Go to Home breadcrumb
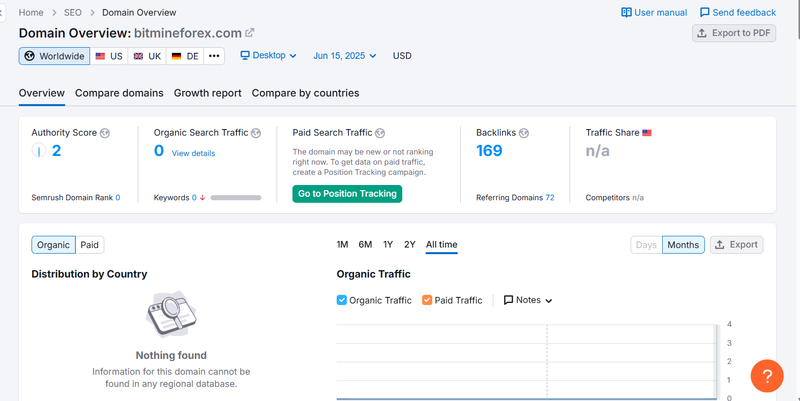The width and height of the screenshot is (800, 401). [x=31, y=12]
